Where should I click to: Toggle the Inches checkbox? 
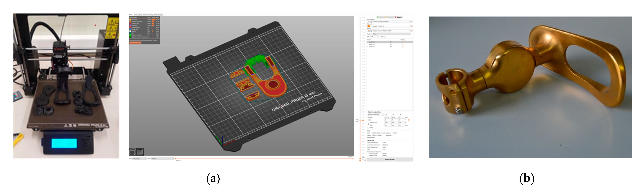368,128
